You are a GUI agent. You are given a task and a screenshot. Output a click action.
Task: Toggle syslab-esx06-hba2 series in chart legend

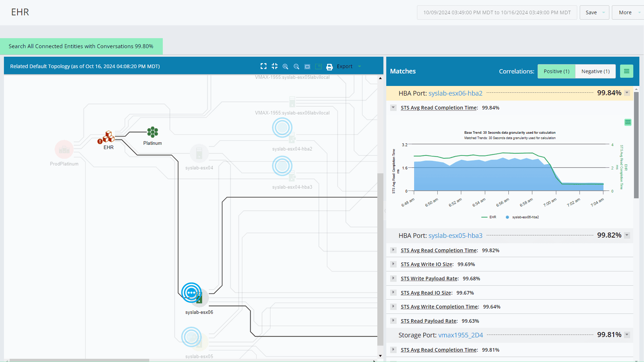(x=522, y=217)
